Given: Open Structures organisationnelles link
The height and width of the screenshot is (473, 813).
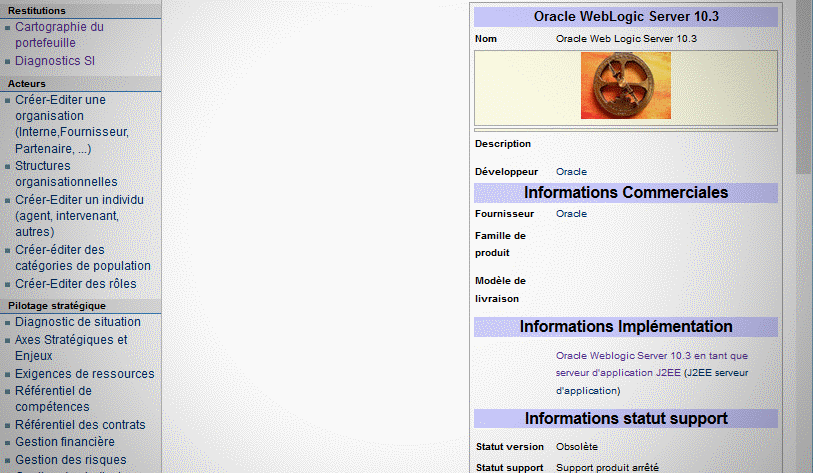Looking at the screenshot, I should 66,174.
